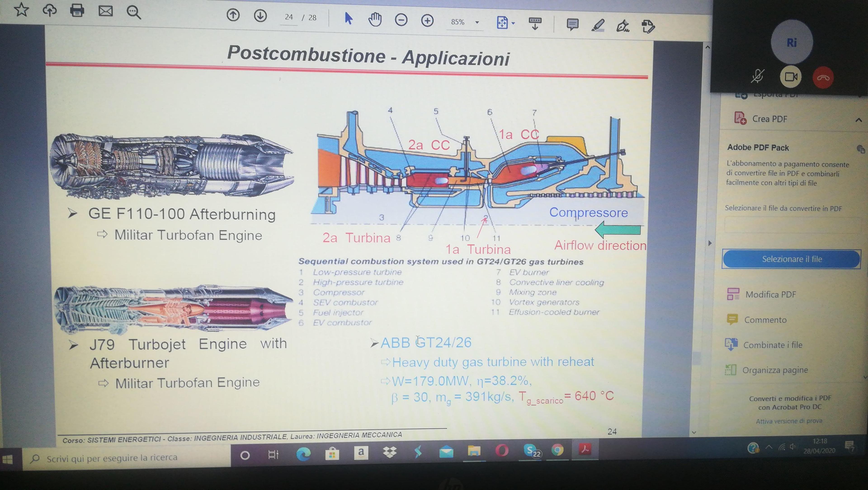This screenshot has height=490, width=868.
Task: Click the page number field showing 24
Action: (x=289, y=17)
